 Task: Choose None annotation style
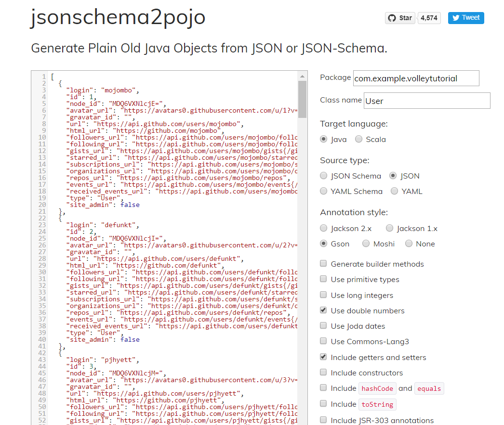[x=409, y=244]
